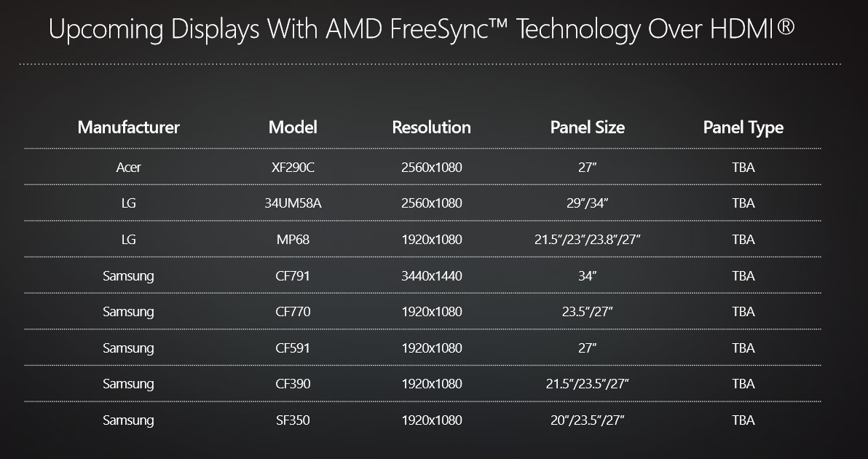The width and height of the screenshot is (868, 459).
Task: Select the XF290C model cell
Action: click(x=293, y=168)
